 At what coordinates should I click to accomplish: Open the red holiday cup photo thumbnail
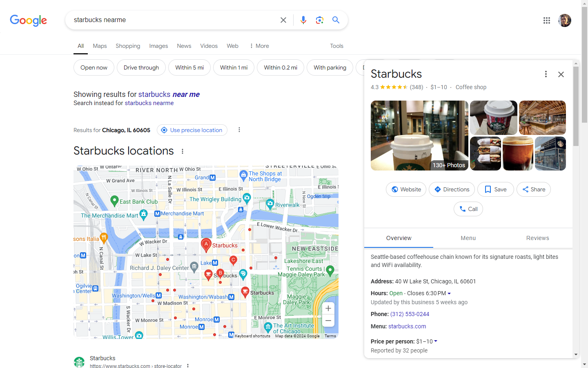pyautogui.click(x=493, y=118)
